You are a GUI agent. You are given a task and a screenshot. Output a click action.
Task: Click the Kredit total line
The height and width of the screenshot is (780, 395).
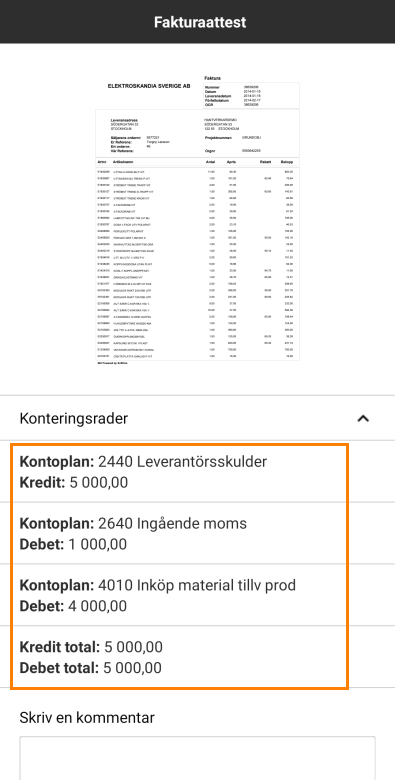pos(91,647)
